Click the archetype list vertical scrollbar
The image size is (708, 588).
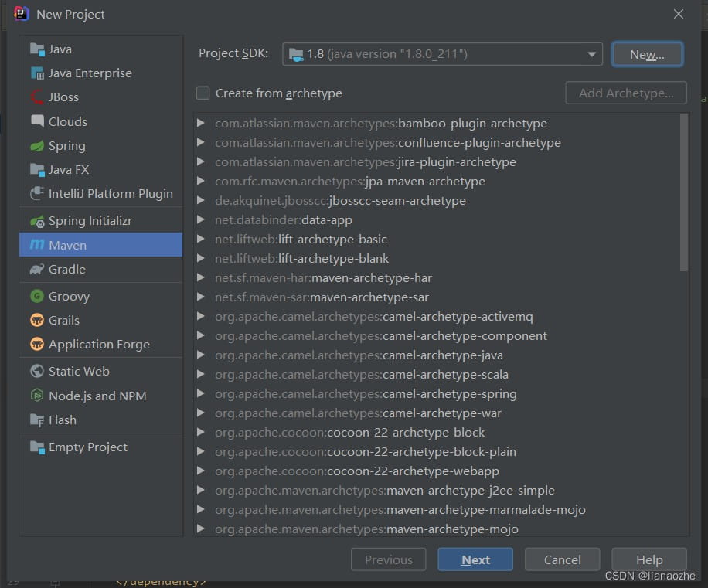683,192
